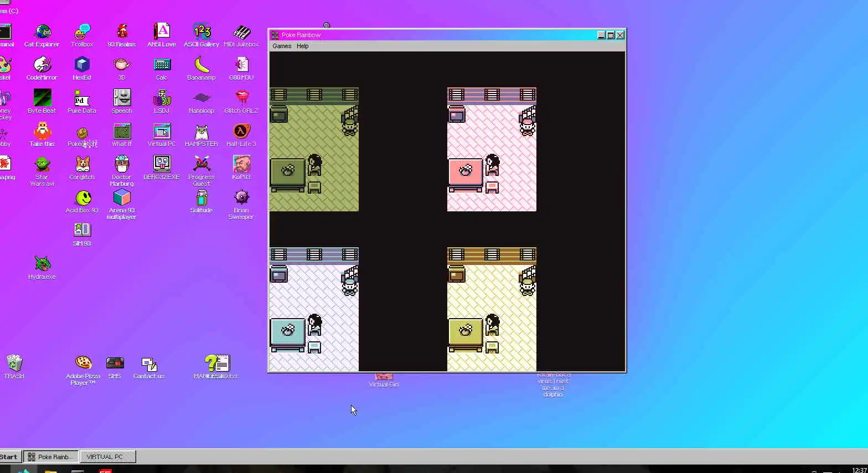Viewport: 868px width, 473px height.
Task: Open the 93 Realms icon
Action: (x=122, y=35)
